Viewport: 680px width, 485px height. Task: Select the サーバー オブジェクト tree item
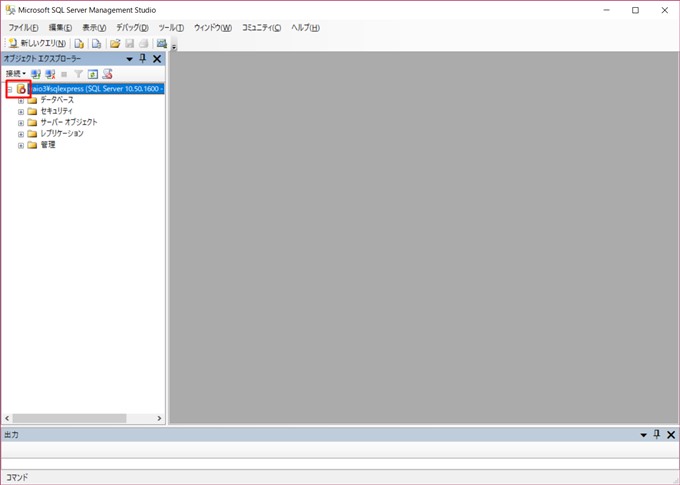(x=69, y=122)
